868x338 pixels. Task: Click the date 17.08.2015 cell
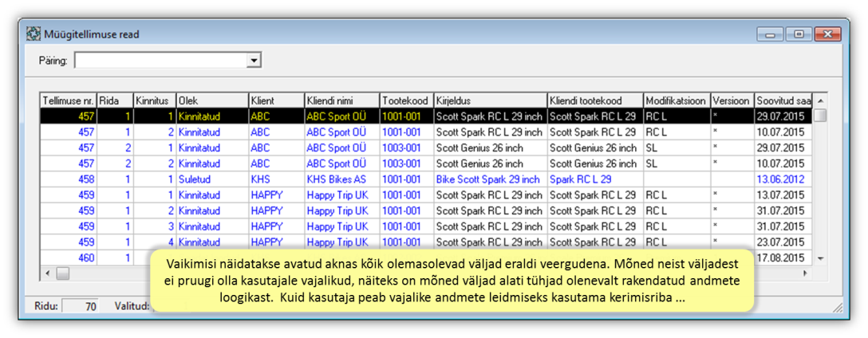[783, 257]
